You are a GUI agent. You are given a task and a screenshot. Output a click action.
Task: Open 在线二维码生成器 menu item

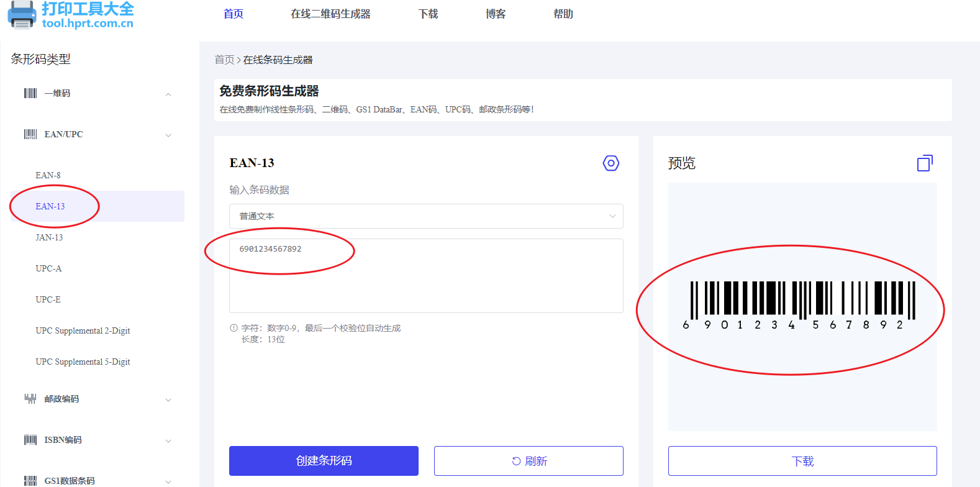[330, 14]
